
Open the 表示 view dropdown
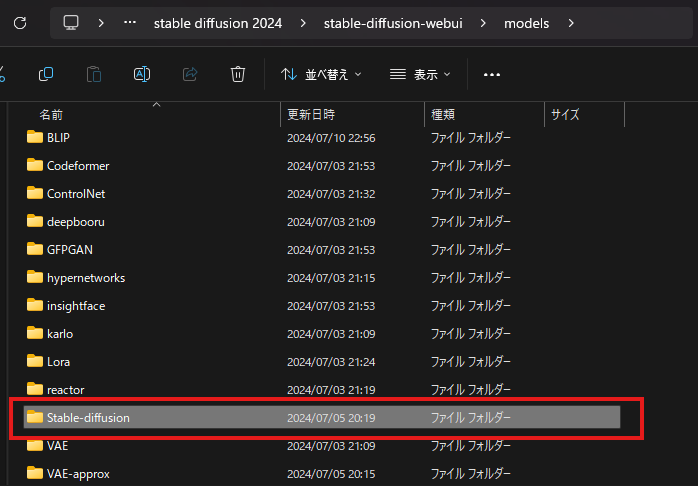420,74
